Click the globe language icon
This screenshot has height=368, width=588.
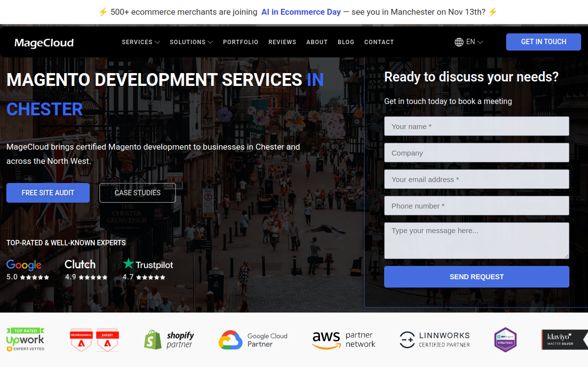[459, 42]
